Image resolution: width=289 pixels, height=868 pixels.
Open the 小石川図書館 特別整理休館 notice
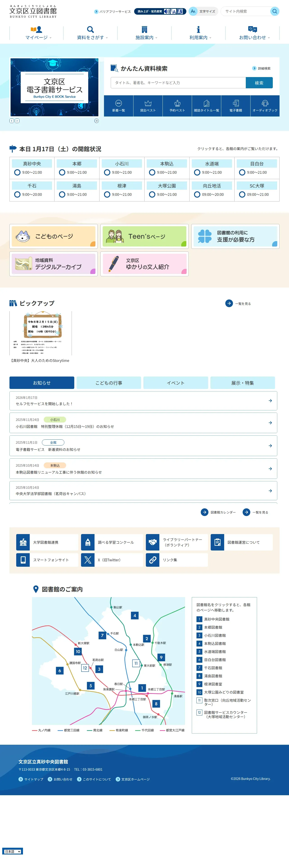(x=143, y=423)
